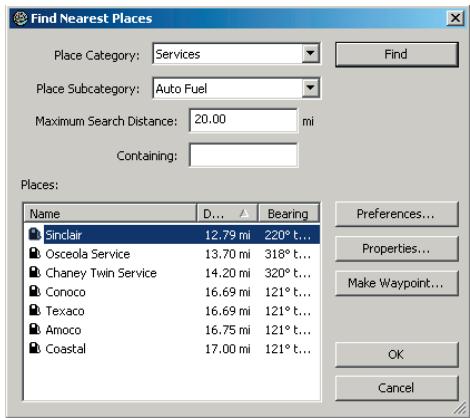
Task: Click the Containing text field
Action: coord(243,155)
